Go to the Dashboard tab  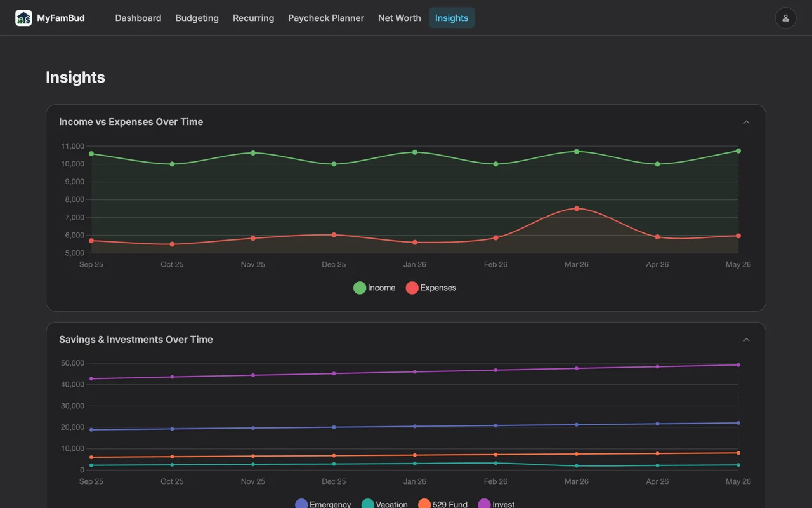point(138,18)
